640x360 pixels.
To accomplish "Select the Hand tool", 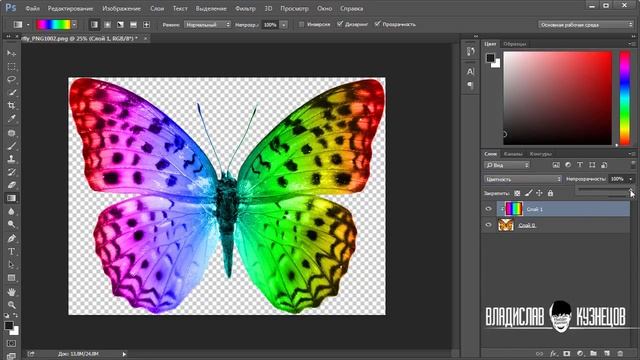I will (x=11, y=292).
